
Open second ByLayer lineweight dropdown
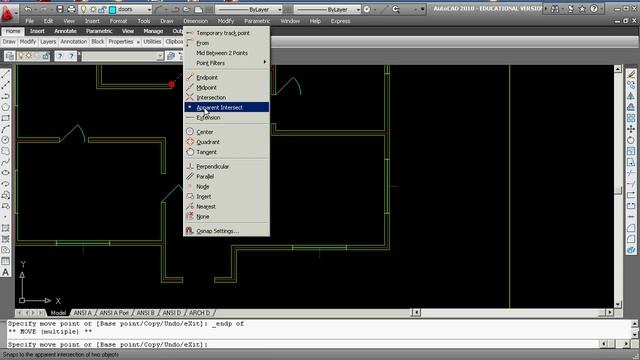pos(358,9)
